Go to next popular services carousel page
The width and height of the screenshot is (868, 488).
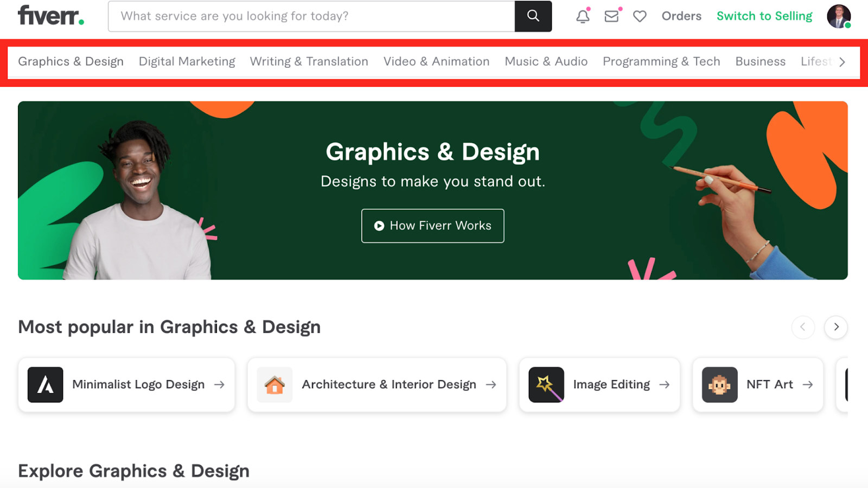836,327
